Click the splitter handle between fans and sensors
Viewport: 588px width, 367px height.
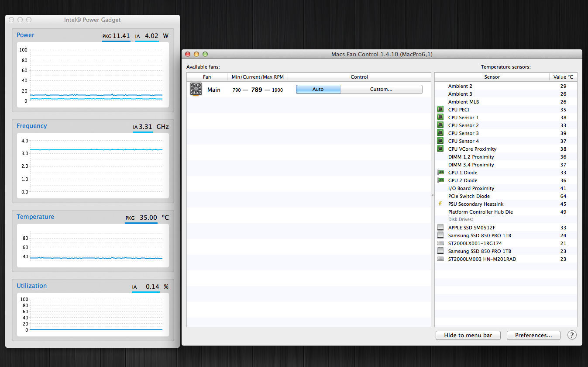433,195
